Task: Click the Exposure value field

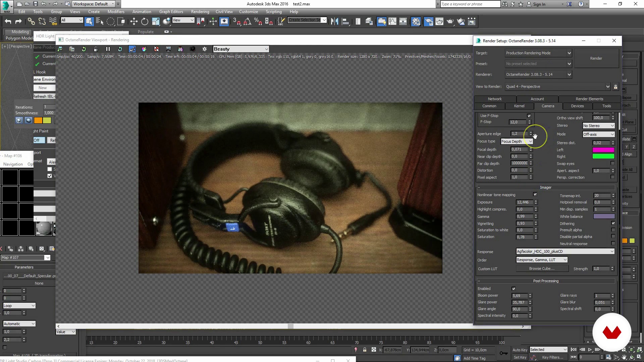Action: (x=525, y=202)
